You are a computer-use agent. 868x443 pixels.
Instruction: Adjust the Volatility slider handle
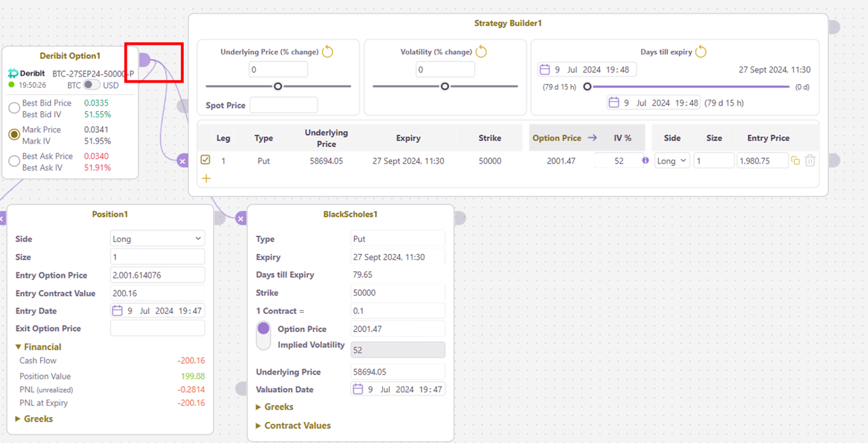coord(445,86)
